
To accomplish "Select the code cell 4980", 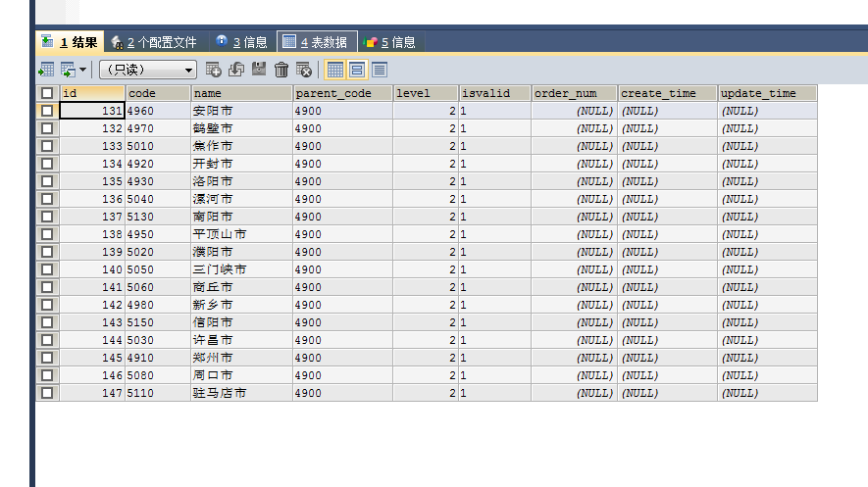I will tap(158, 305).
